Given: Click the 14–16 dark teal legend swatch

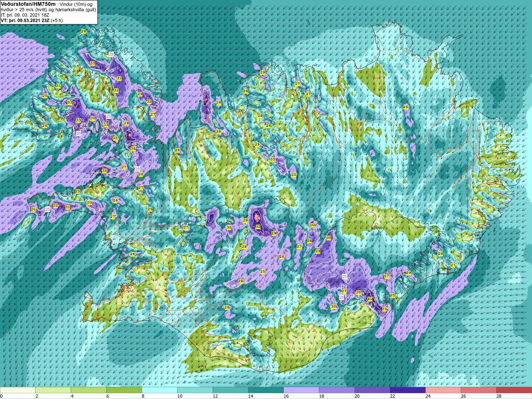Looking at the screenshot, I should [x=266, y=390].
